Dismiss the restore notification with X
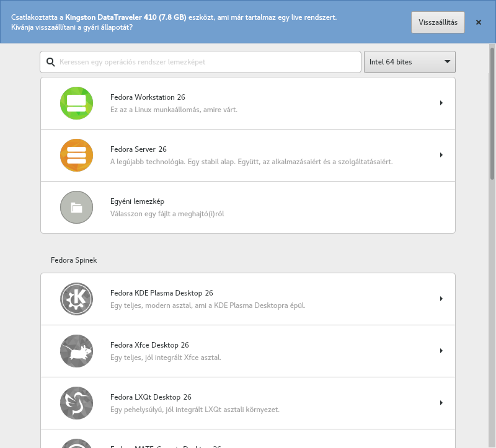 tap(479, 22)
